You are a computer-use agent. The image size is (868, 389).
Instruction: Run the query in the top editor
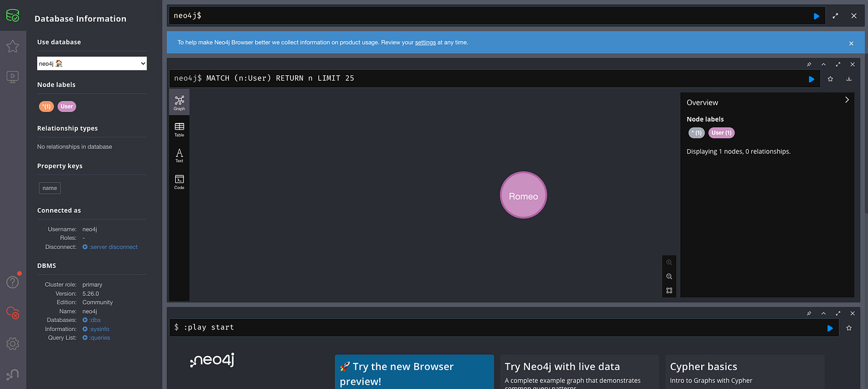tap(816, 16)
